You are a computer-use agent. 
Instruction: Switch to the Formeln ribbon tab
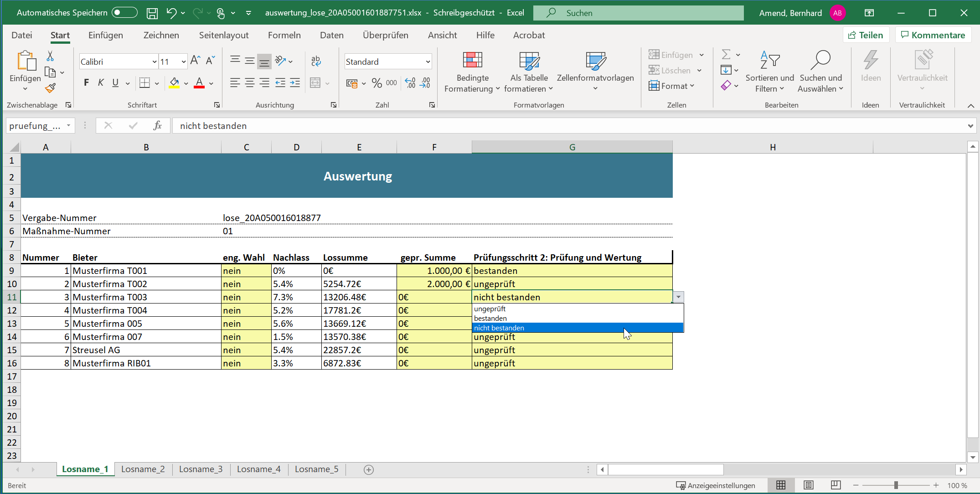(284, 35)
